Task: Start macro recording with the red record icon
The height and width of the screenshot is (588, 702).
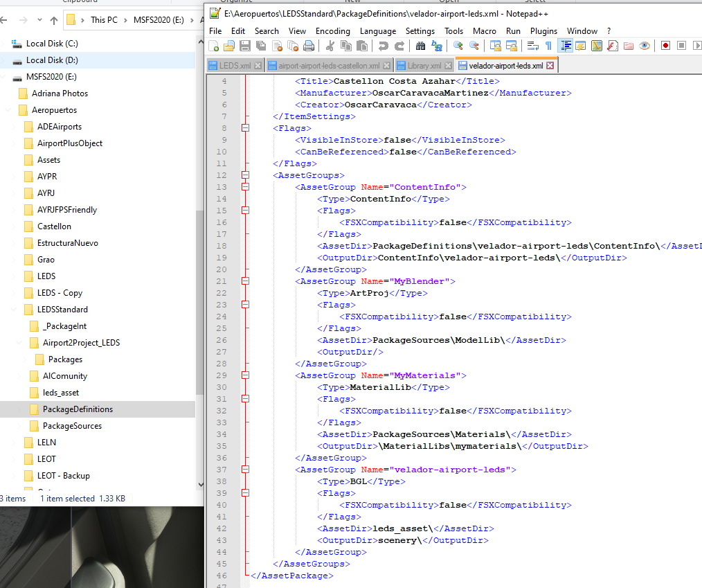Action: coord(667,46)
